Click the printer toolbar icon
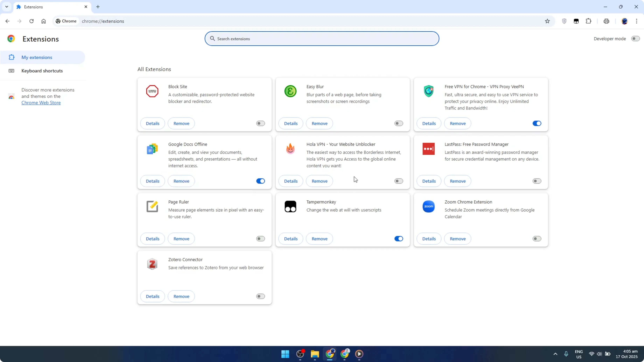The width and height of the screenshot is (644, 362). [606, 21]
